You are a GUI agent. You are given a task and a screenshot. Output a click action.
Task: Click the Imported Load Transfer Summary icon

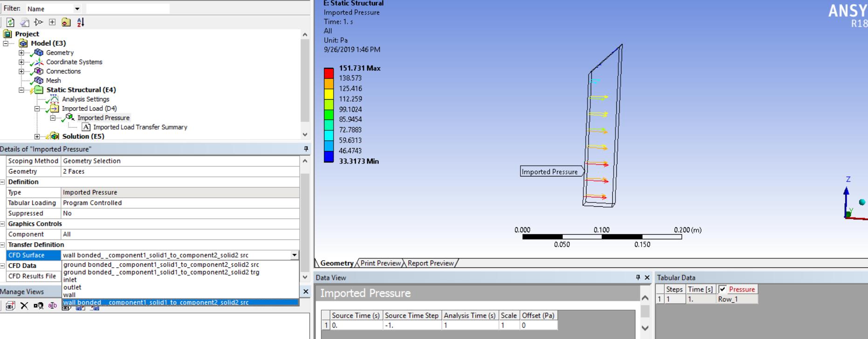coord(86,127)
